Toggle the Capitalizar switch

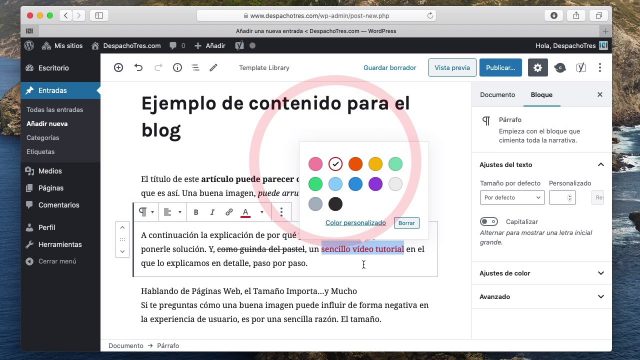coord(489,222)
